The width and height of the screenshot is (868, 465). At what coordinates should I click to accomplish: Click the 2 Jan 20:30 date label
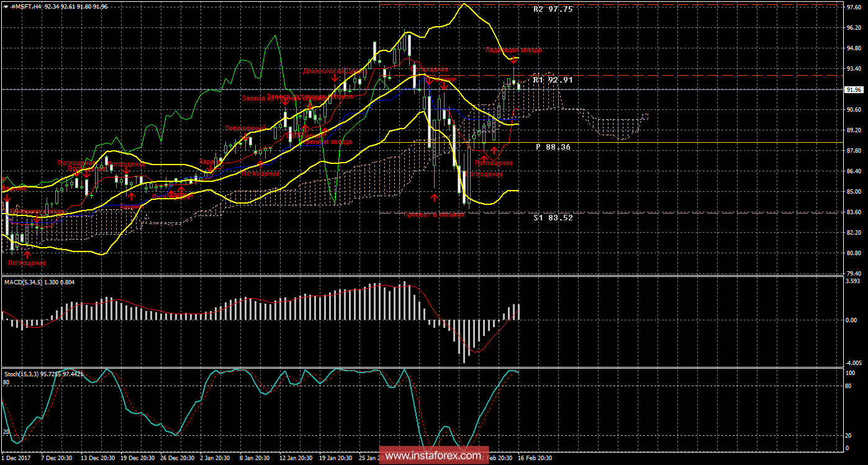pyautogui.click(x=216, y=458)
